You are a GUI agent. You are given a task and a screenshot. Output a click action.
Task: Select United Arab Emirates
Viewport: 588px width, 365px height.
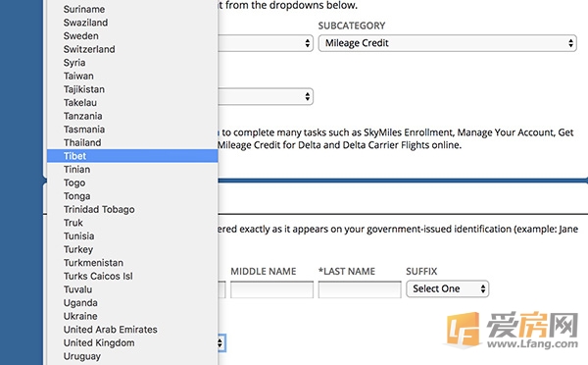132,330
